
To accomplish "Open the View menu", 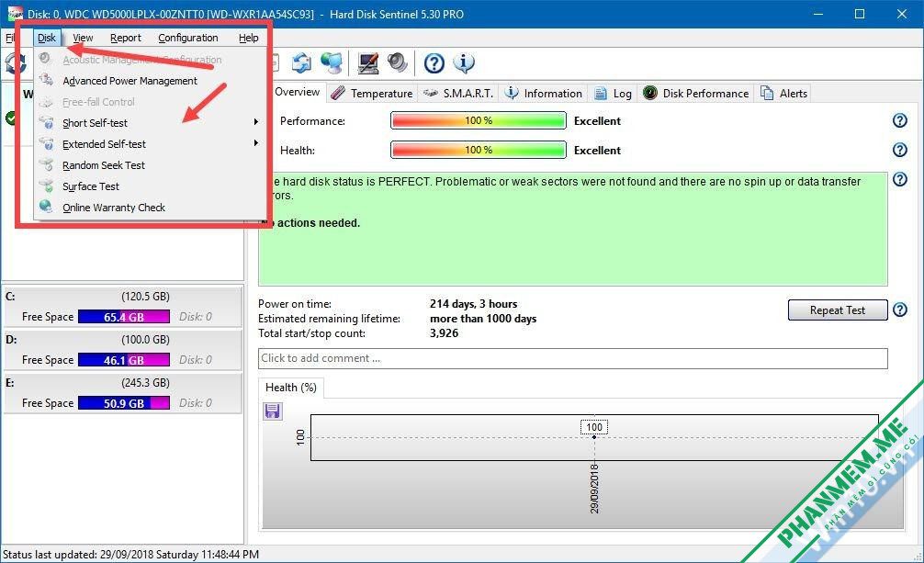I will [x=83, y=38].
